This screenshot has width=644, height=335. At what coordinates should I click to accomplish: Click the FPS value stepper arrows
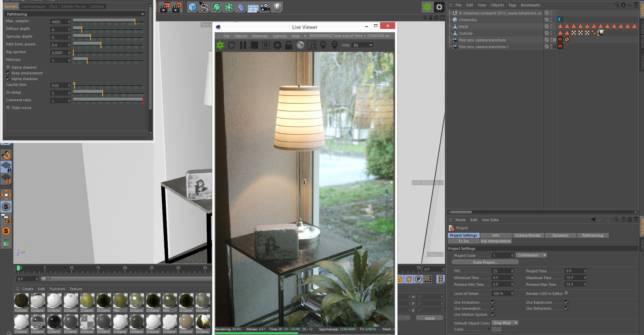(512, 271)
